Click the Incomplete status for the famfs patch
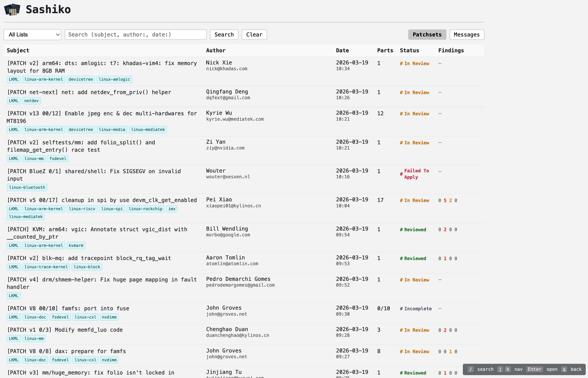588x378 pixels. 418,309
